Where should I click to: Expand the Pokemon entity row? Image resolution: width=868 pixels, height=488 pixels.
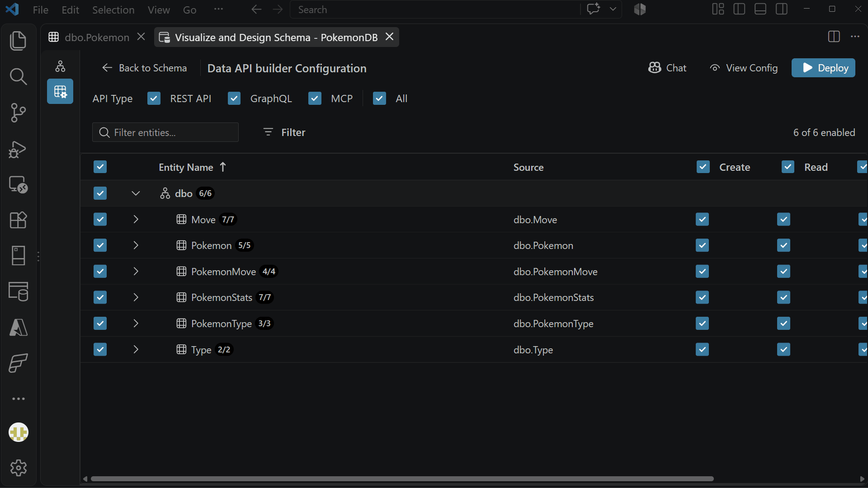pyautogui.click(x=136, y=245)
